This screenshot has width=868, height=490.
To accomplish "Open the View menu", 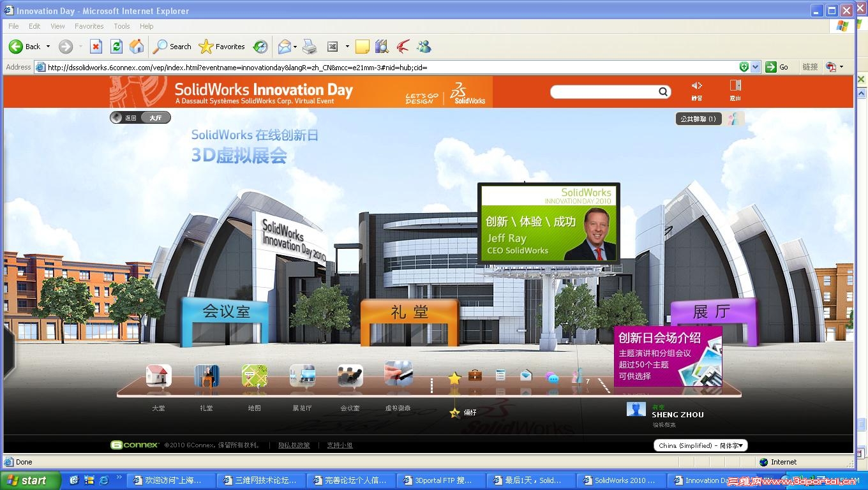I will pyautogui.click(x=57, y=26).
